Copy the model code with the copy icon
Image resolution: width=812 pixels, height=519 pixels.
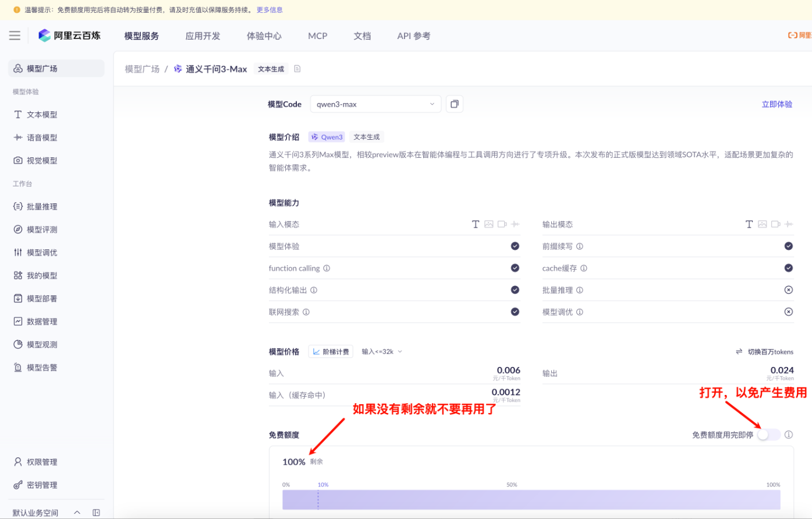pos(455,104)
